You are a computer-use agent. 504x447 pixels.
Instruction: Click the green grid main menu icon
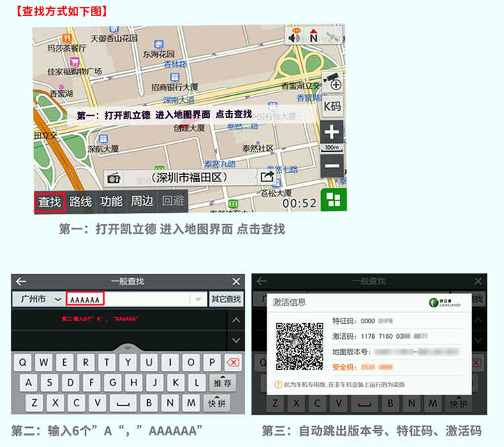333,200
